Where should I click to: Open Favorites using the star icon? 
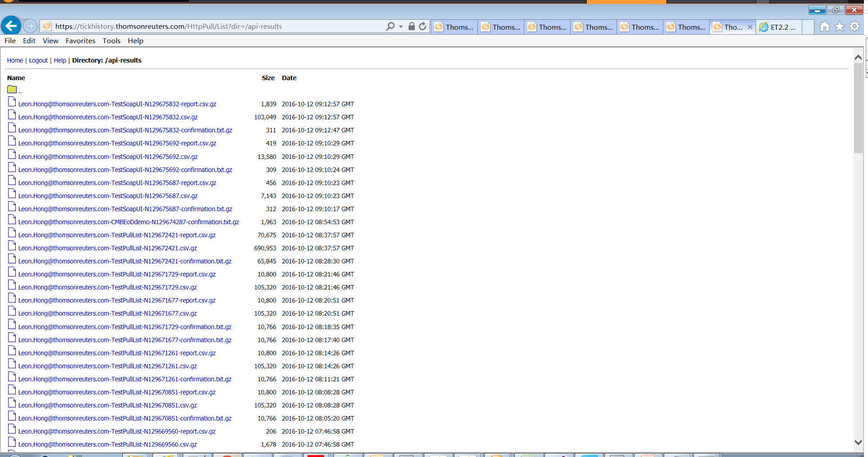[839, 26]
